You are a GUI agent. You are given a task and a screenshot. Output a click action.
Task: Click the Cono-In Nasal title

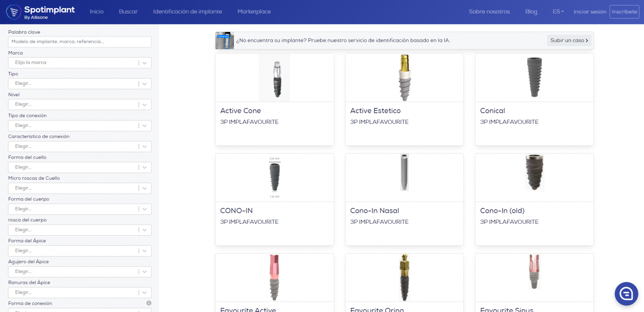(x=374, y=211)
